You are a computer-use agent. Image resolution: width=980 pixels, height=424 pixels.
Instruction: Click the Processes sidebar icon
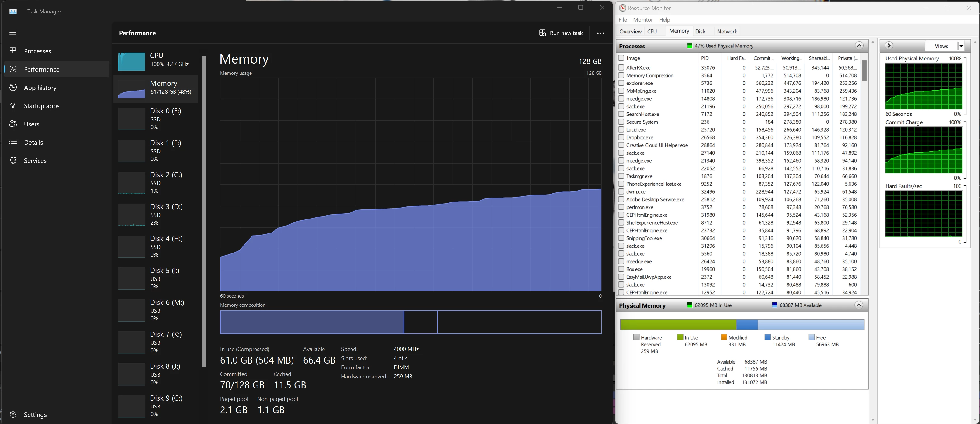coord(13,50)
